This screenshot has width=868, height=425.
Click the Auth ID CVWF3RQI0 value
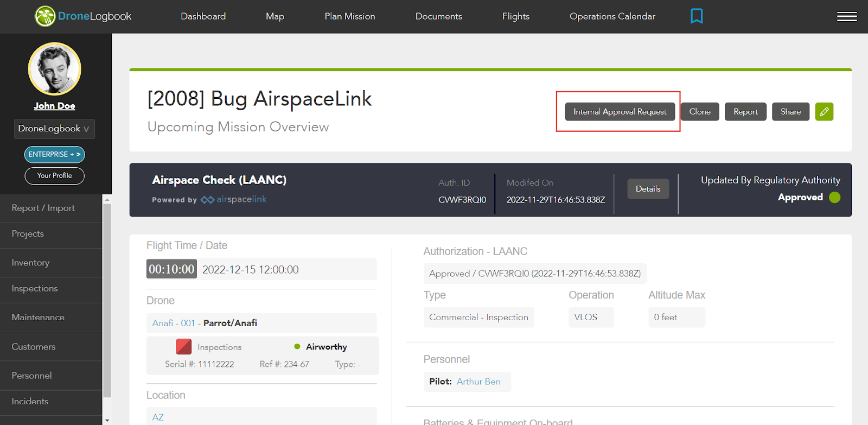[x=462, y=200]
